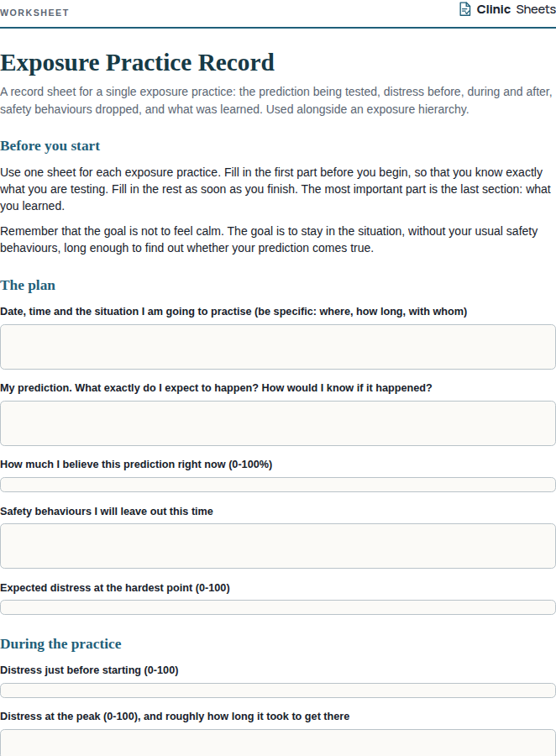Focus the belief in prediction 0-100% field
Viewport: 556px width, 756px height.
(x=278, y=485)
